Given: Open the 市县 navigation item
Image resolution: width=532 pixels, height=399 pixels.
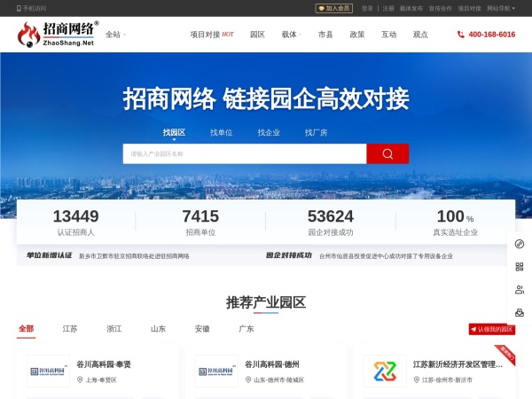Looking at the screenshot, I should click(x=325, y=35).
